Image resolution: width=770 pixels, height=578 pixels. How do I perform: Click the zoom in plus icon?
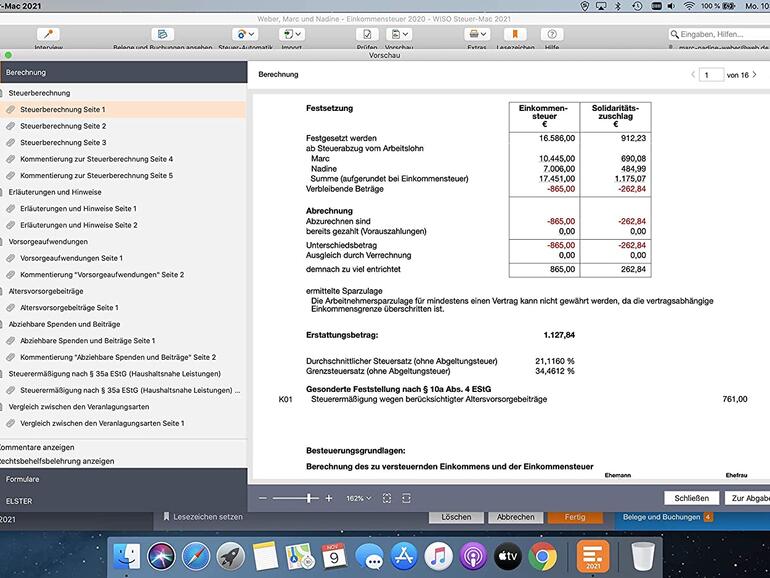329,498
